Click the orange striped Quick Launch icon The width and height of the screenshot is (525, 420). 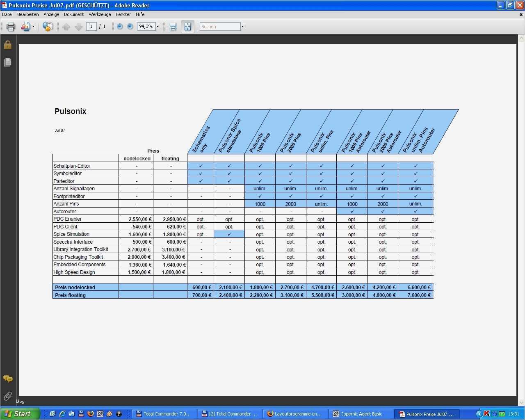click(x=110, y=414)
